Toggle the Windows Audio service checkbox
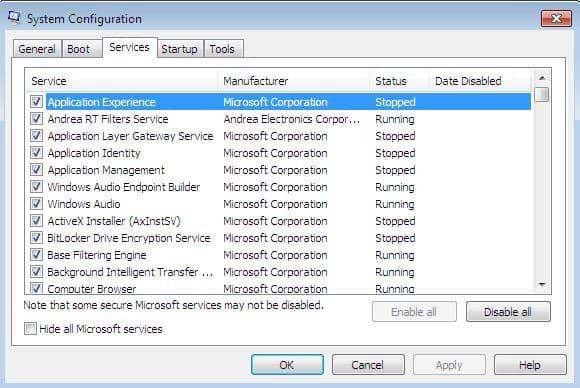This screenshot has height=388, width=580. [x=36, y=203]
